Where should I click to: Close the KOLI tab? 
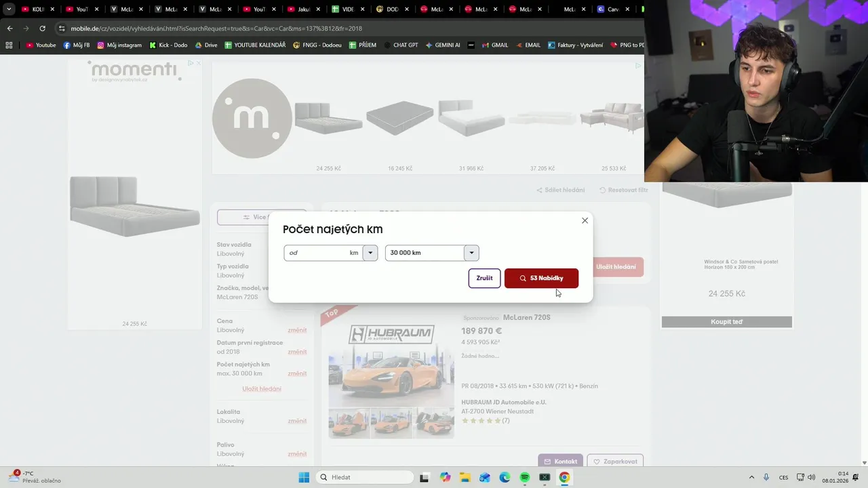[52, 9]
